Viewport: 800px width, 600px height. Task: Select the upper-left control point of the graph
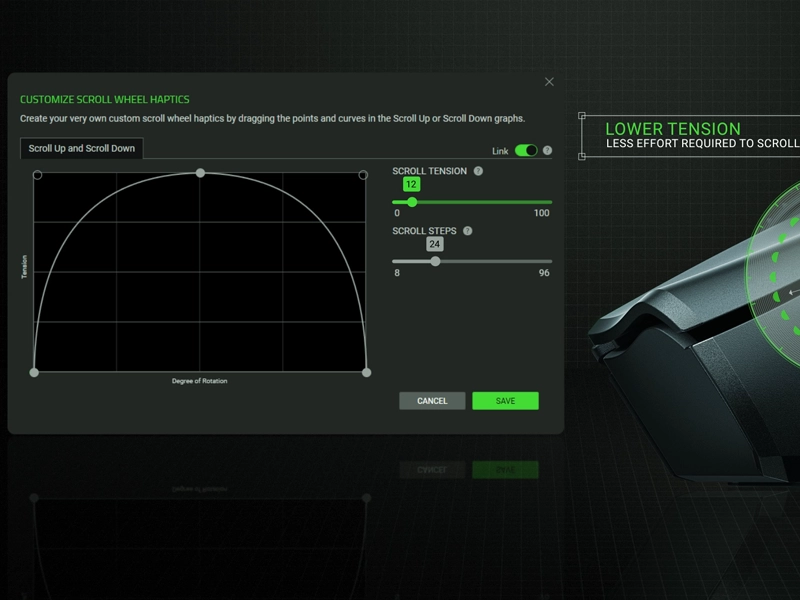pos(37,175)
